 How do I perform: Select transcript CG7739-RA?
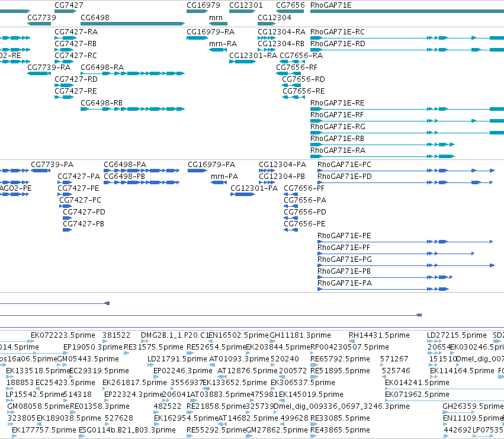[x=49, y=68]
